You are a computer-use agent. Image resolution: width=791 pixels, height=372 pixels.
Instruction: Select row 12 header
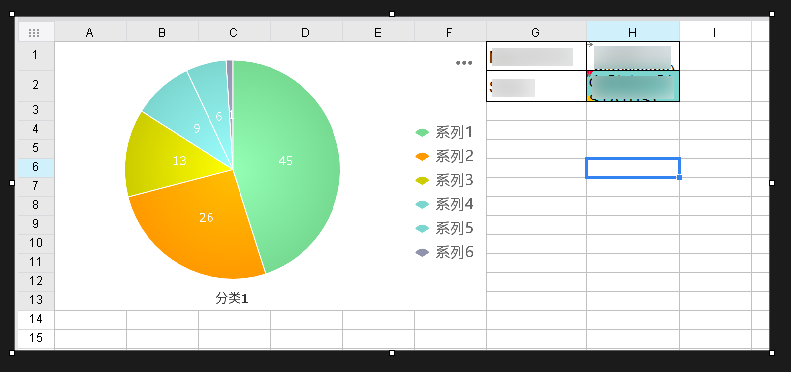tap(35, 282)
